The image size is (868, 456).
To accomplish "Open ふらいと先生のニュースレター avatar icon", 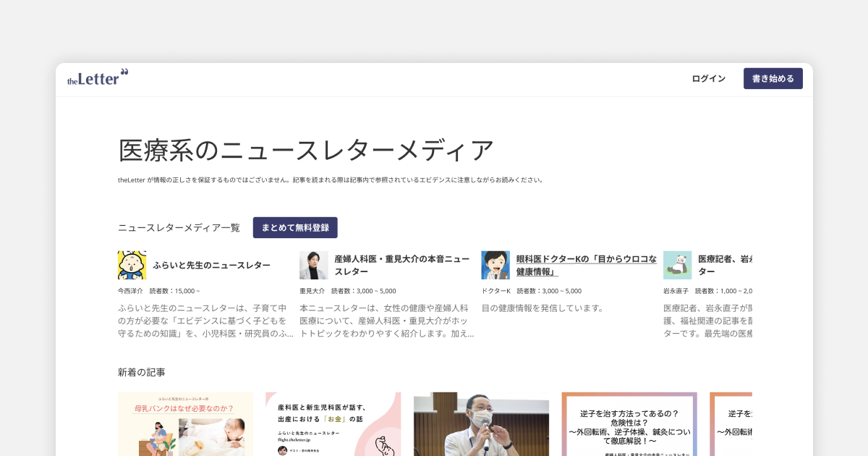I will [132, 265].
